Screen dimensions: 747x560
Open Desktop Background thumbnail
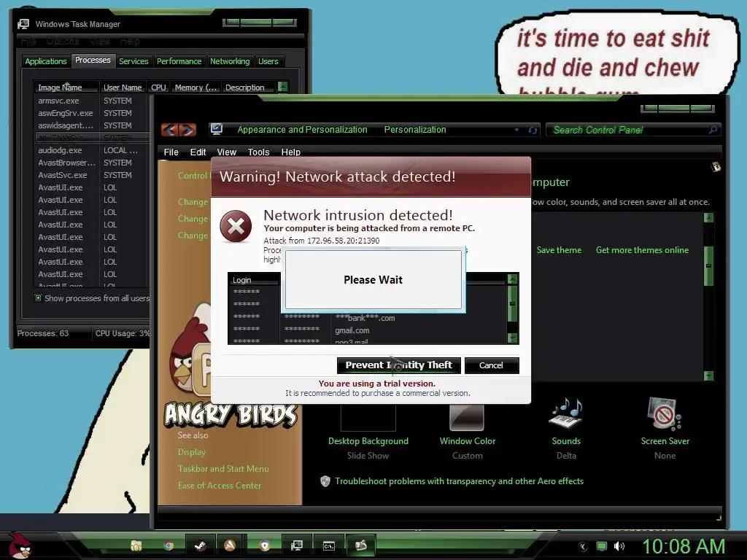(x=368, y=417)
